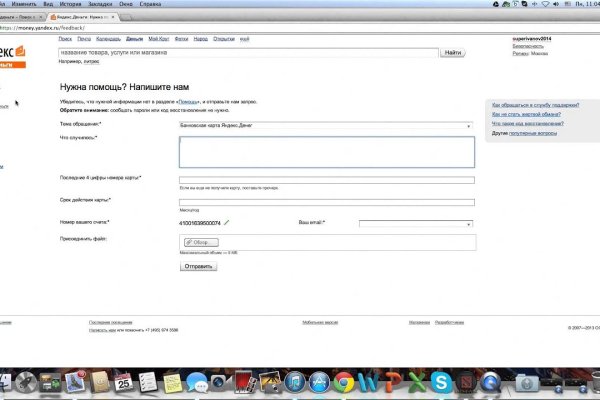This screenshot has width=600, height=400.
Task: Click the Yandex Money logo
Action: [x=13, y=54]
